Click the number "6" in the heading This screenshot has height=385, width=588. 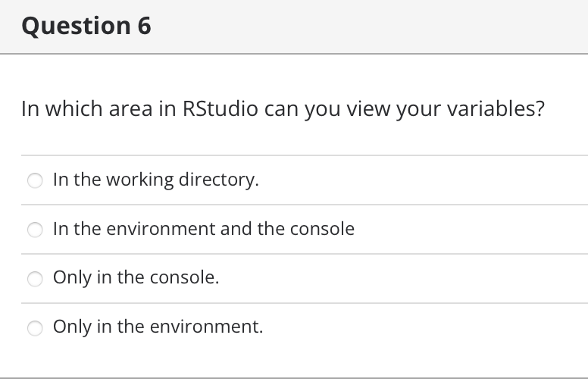(x=144, y=26)
